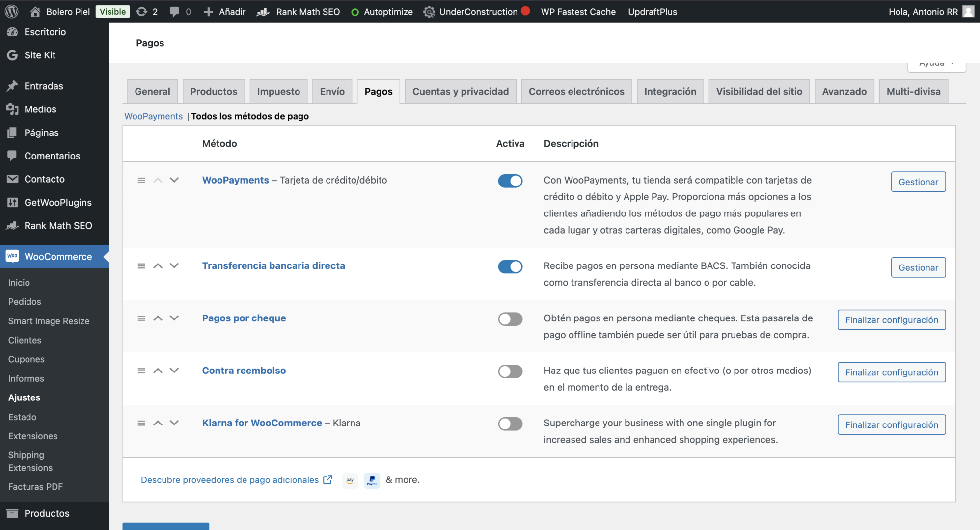Click the Site Kit Google icon
Viewport: 980px width, 530px height.
pos(12,55)
